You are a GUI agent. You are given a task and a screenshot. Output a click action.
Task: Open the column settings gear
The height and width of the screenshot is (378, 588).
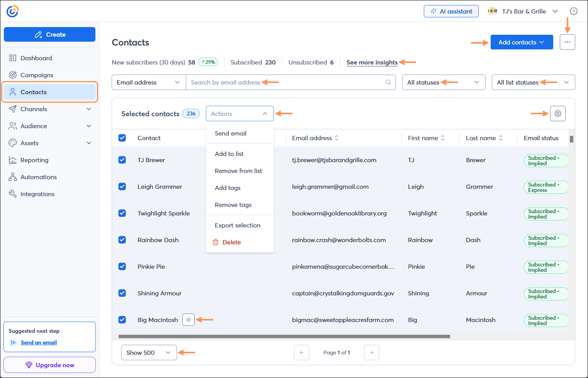(x=557, y=113)
